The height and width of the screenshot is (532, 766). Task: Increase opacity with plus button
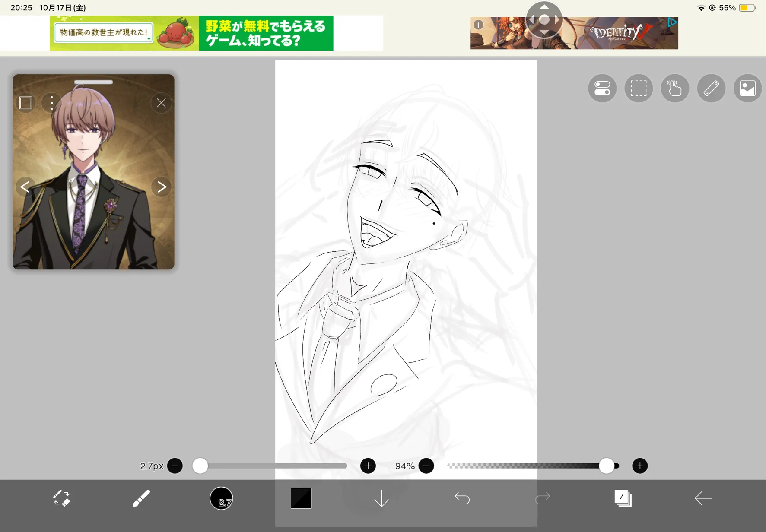[x=640, y=466]
